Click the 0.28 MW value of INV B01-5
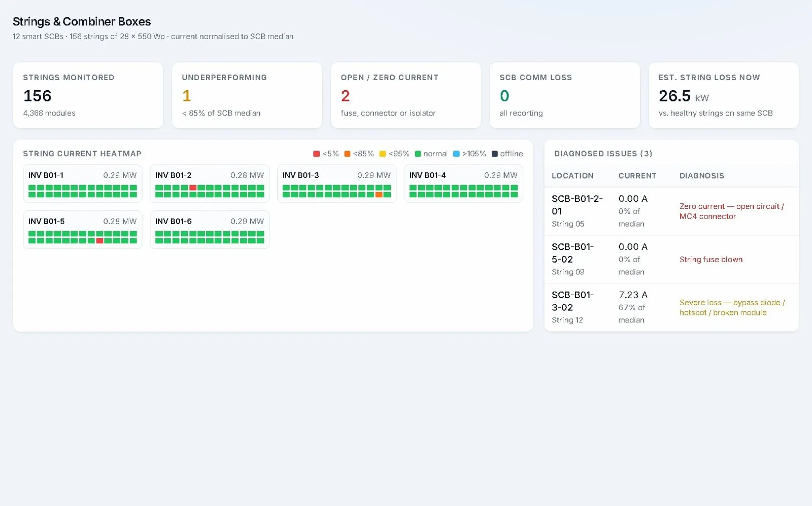Screen dimensions: 812x506 pos(120,221)
